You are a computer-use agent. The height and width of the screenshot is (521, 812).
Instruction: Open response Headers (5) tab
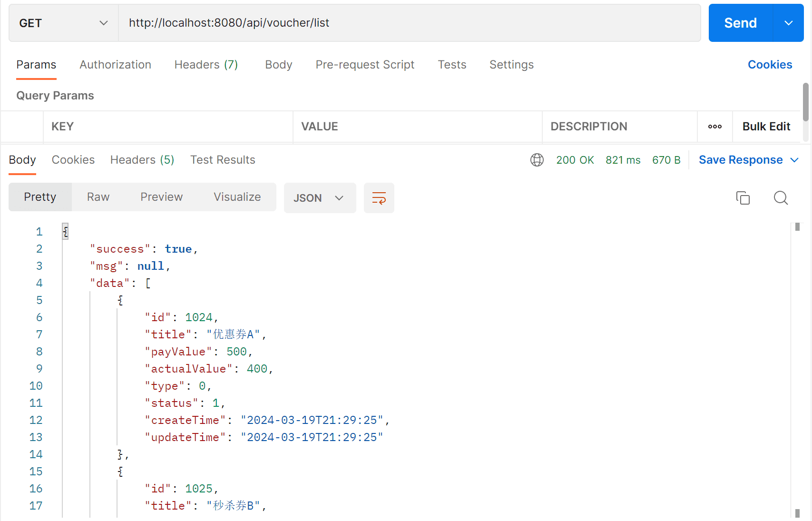coord(142,160)
